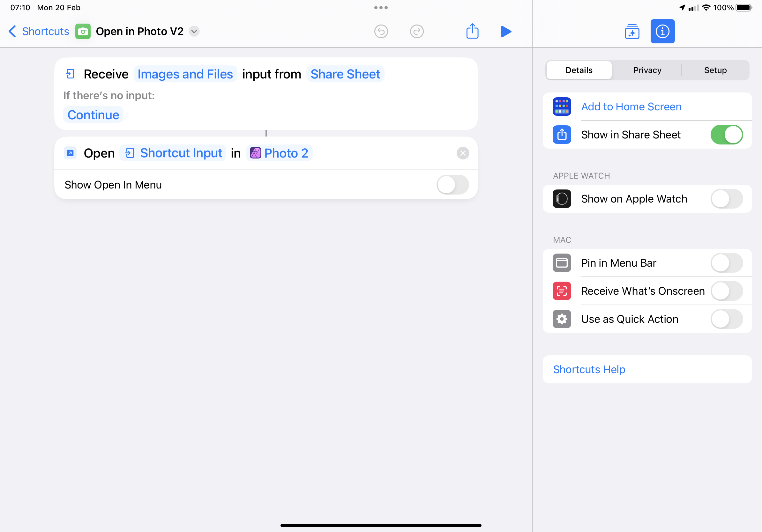Tap the menu bar window icon

[562, 263]
